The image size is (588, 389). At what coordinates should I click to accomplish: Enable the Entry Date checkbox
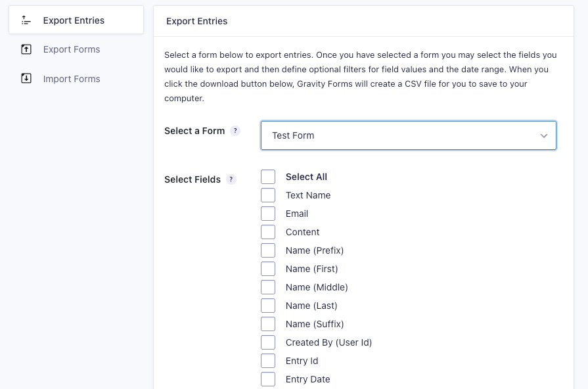point(268,378)
